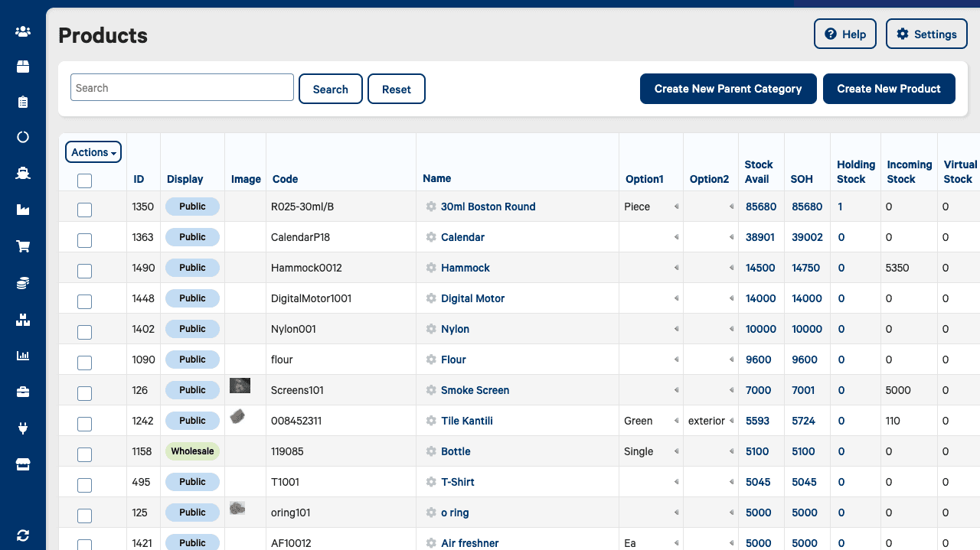Open the Actions dropdown menu
Image resolution: width=980 pixels, height=550 pixels.
[x=93, y=152]
